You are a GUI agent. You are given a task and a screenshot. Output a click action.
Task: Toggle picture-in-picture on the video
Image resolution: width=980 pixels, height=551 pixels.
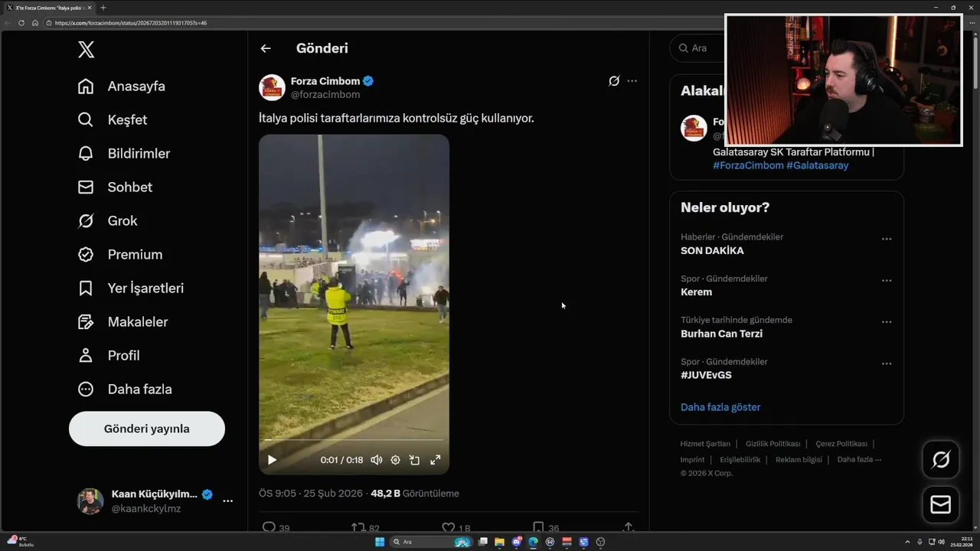[414, 460]
